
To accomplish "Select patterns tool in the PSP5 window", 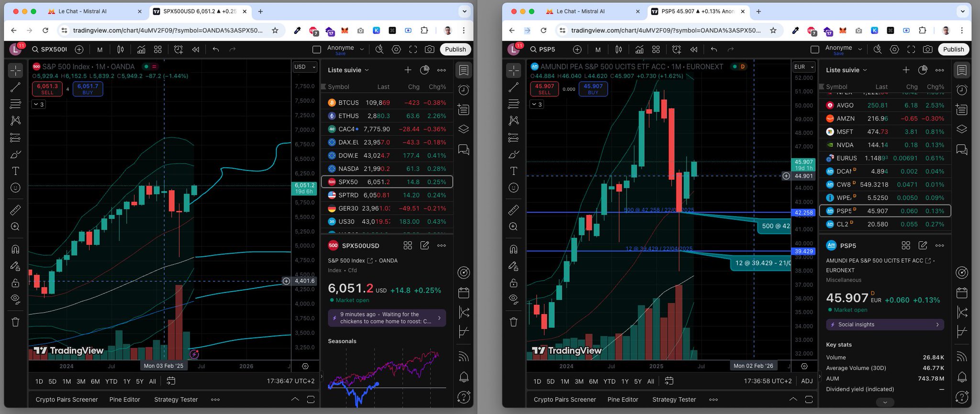I will [x=513, y=120].
